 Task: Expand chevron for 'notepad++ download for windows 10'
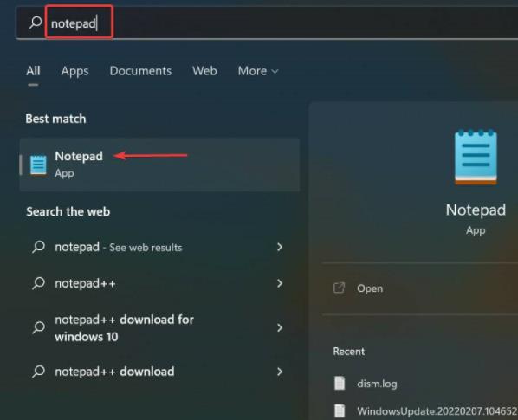tap(280, 328)
